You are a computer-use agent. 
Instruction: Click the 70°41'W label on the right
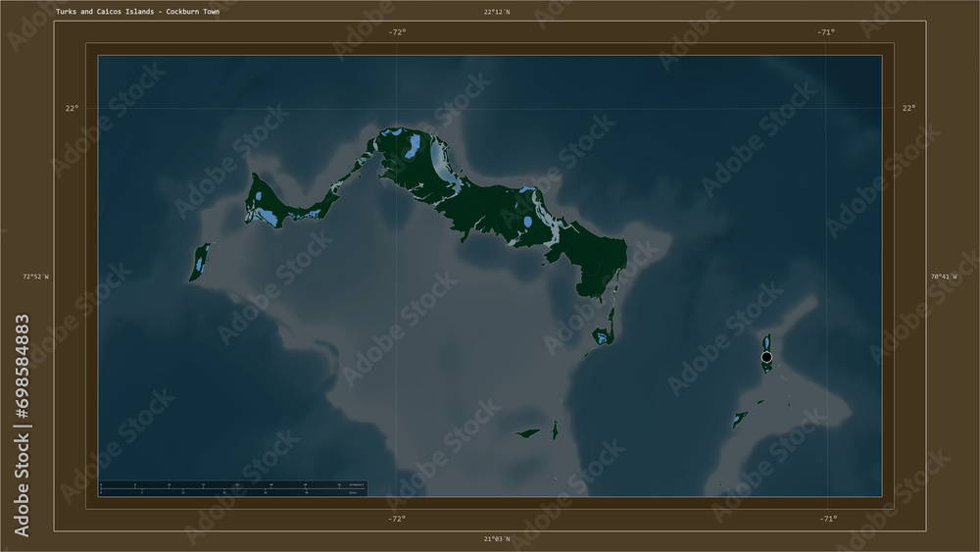943,276
